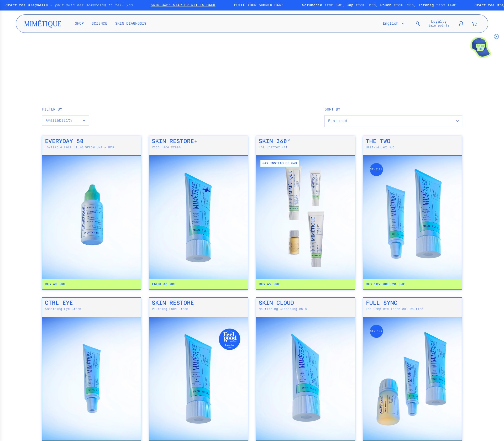
Task: Click the Save 10% badge on Full Sync
Action: coord(376,331)
